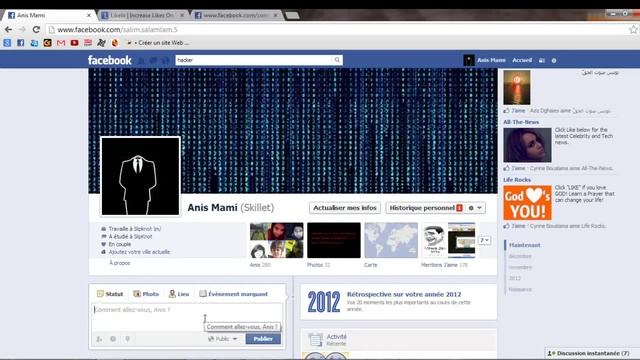
Task: Open the Amis friends thumbnail
Action: click(277, 240)
